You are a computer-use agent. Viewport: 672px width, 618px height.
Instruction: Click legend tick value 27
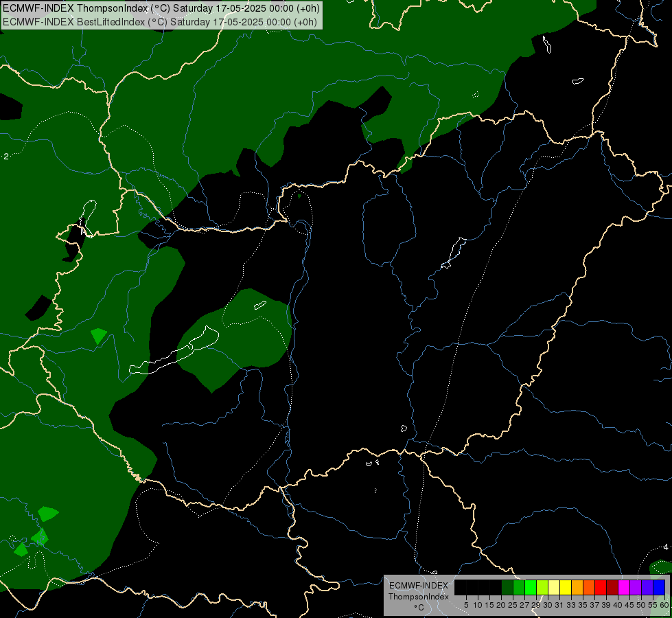(x=524, y=605)
